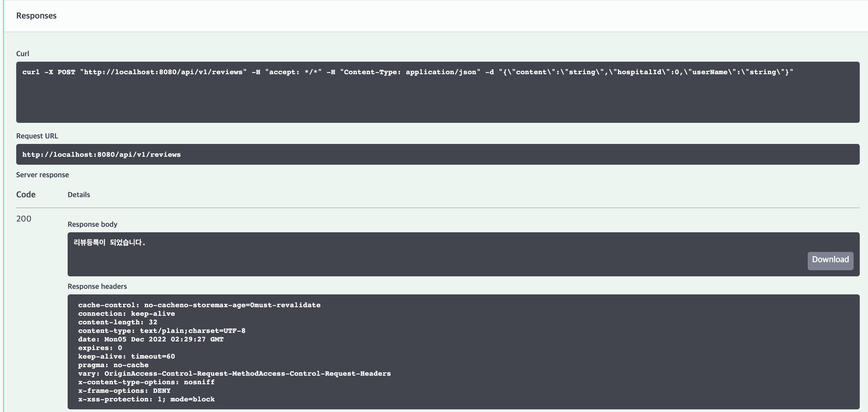Click the Response headers label
Image resolution: width=868 pixels, height=412 pixels.
click(x=97, y=287)
